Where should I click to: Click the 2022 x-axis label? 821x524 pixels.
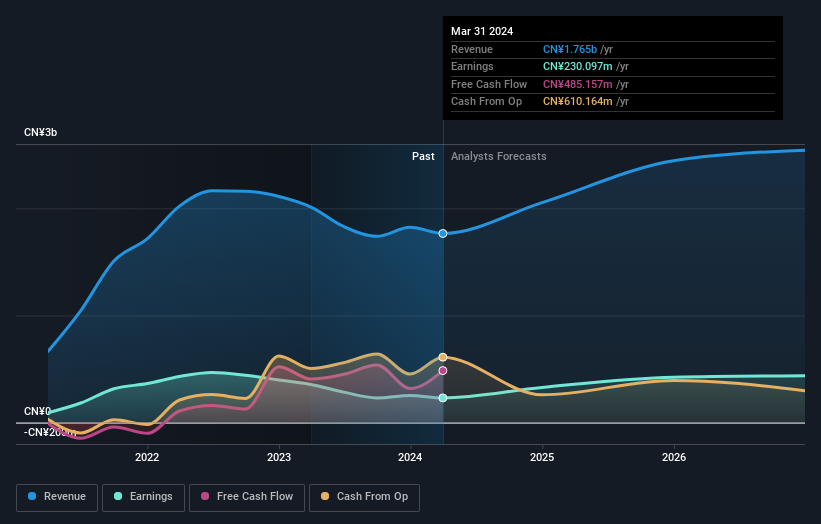[147, 457]
